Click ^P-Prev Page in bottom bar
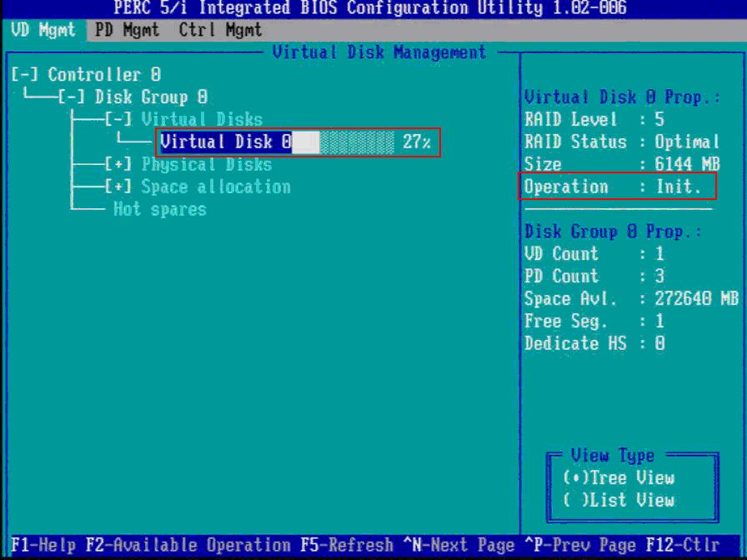Viewport: 747px width, 560px height. pos(579,545)
